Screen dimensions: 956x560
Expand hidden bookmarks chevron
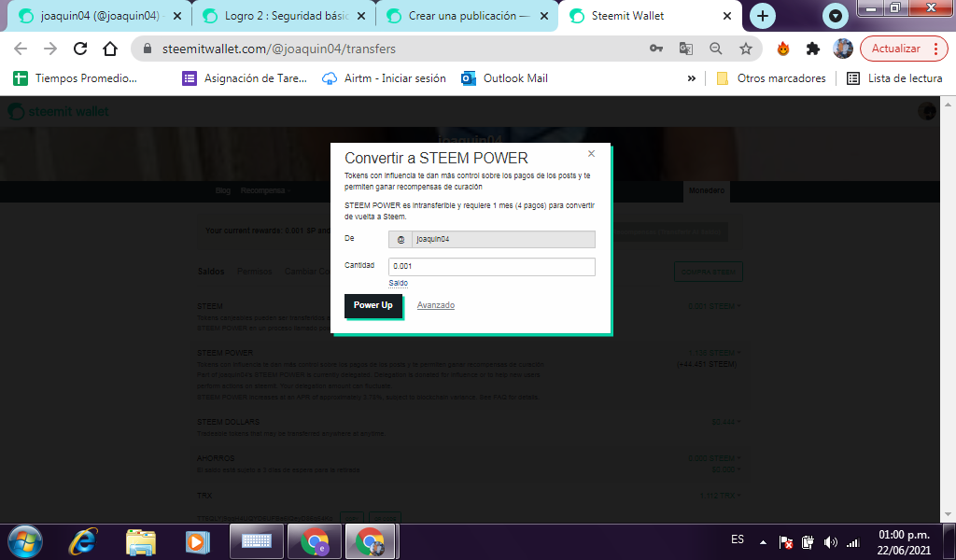coord(692,78)
